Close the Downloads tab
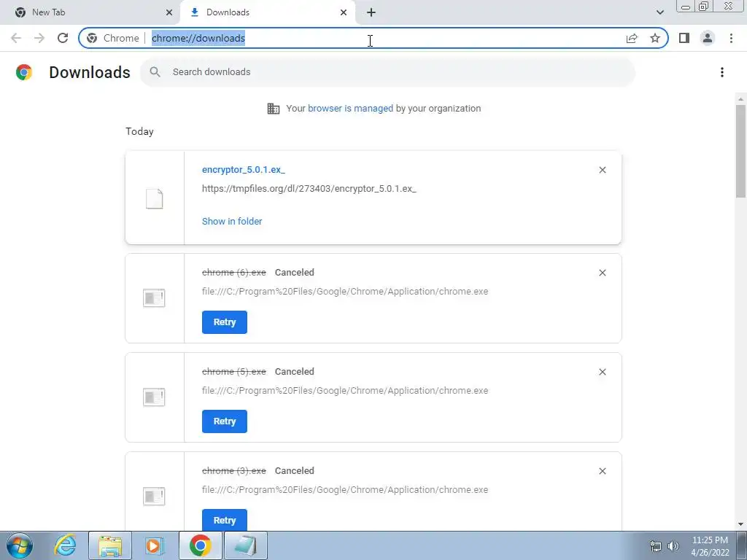 tap(344, 12)
